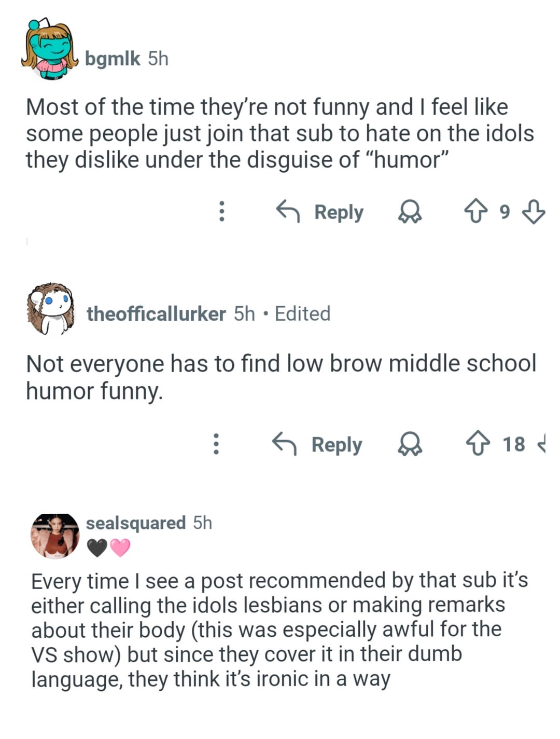The width and height of the screenshot is (560, 739).
Task: View theofficallurker's curly-haired avatar
Action: coord(50,308)
